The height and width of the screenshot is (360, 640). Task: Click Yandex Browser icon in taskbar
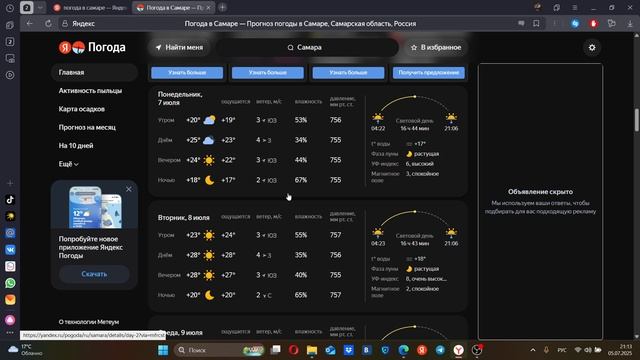pos(459,350)
